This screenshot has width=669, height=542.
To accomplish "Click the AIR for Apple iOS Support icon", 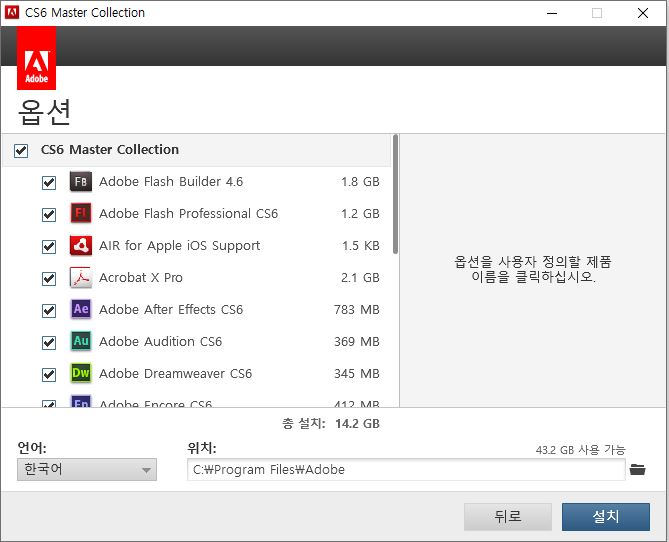I will [81, 245].
